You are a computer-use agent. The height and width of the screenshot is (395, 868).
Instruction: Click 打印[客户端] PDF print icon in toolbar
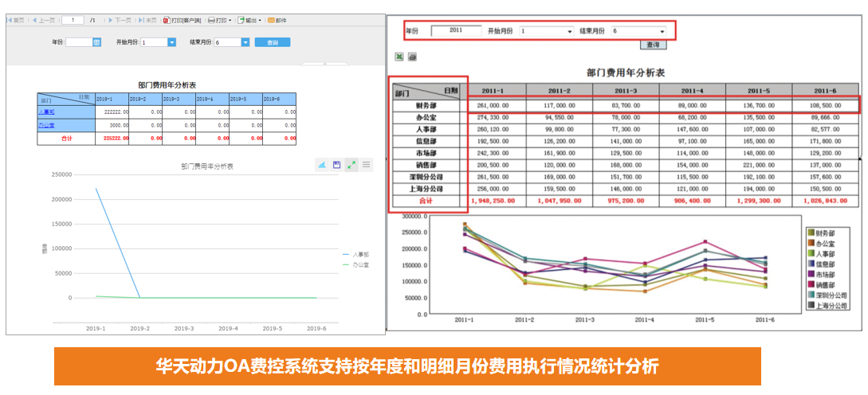point(166,20)
